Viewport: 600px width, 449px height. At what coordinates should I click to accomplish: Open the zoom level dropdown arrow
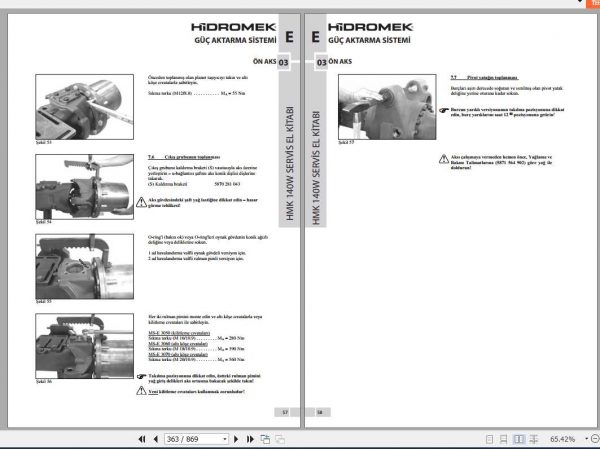tap(587, 439)
